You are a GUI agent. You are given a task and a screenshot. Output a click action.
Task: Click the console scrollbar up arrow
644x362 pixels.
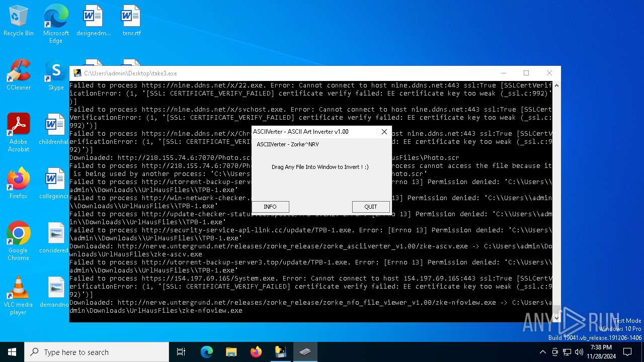[x=556, y=85]
